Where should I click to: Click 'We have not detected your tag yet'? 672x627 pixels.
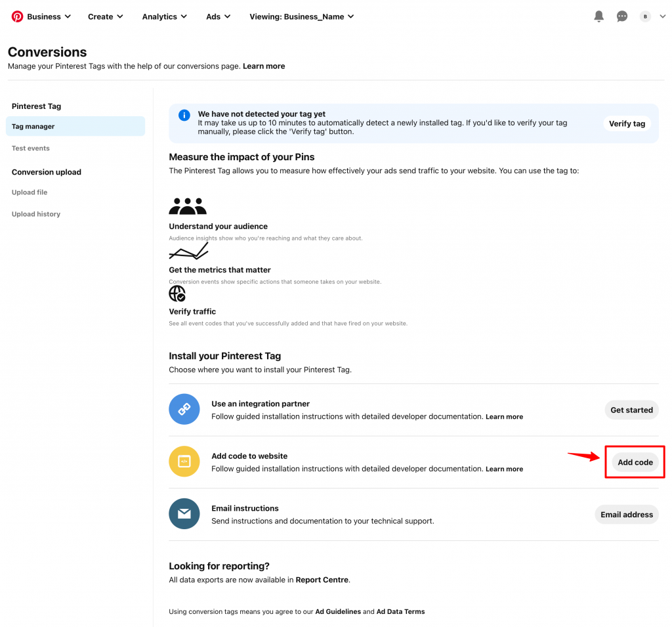[x=261, y=114]
